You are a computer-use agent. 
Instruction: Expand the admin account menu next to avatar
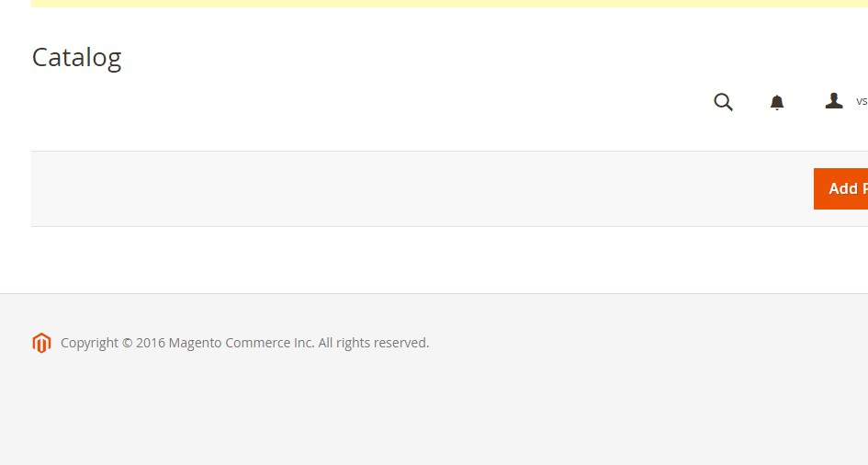click(x=862, y=101)
